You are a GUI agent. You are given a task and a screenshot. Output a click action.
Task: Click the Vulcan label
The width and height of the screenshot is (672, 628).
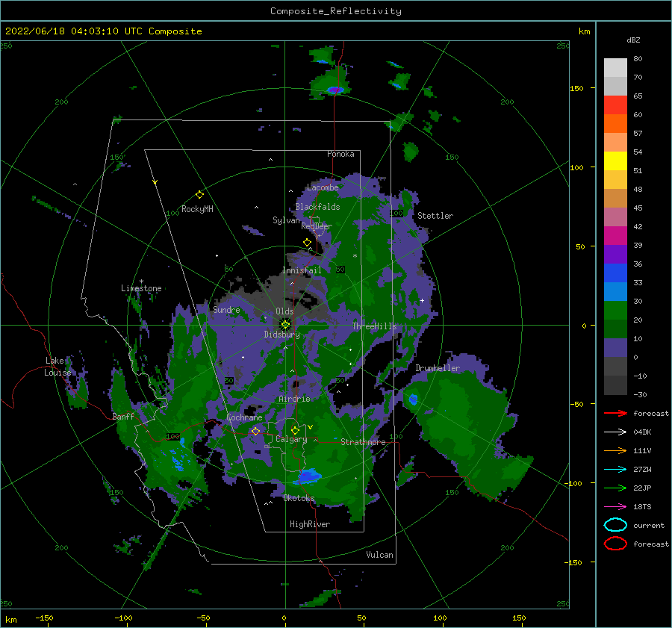point(380,555)
